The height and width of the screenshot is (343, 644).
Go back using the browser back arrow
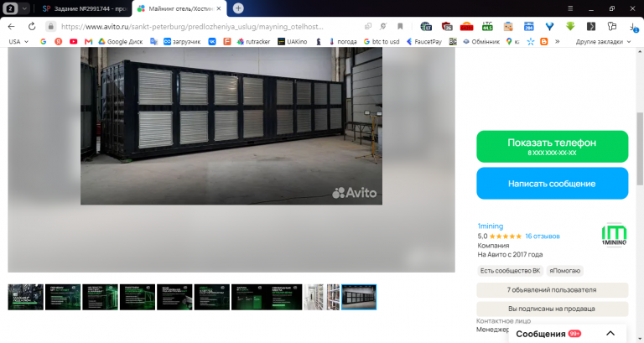(x=11, y=26)
